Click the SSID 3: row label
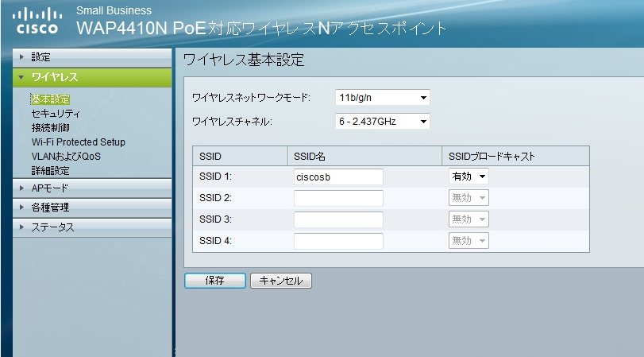Image resolution: width=644 pixels, height=357 pixels. (x=216, y=219)
